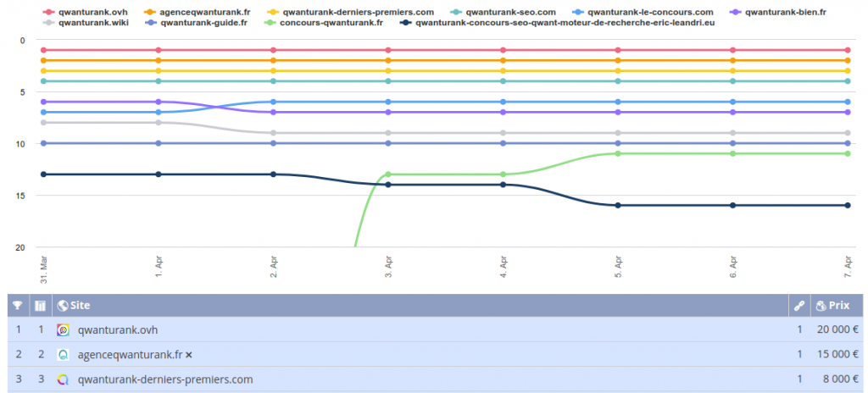
Task: Hide qwanturank-le-concours.com series via legend
Action: tap(643, 12)
